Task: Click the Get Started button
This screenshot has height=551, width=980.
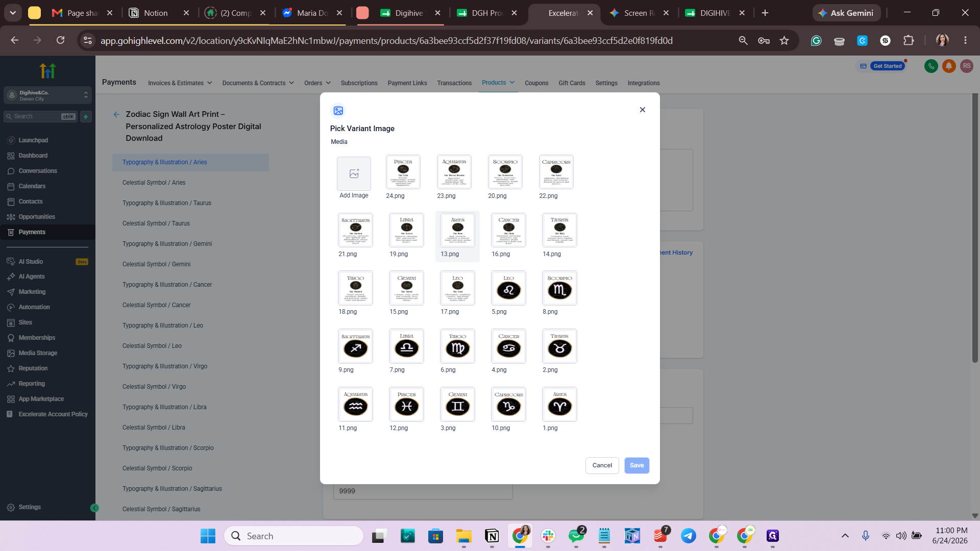Action: (887, 66)
